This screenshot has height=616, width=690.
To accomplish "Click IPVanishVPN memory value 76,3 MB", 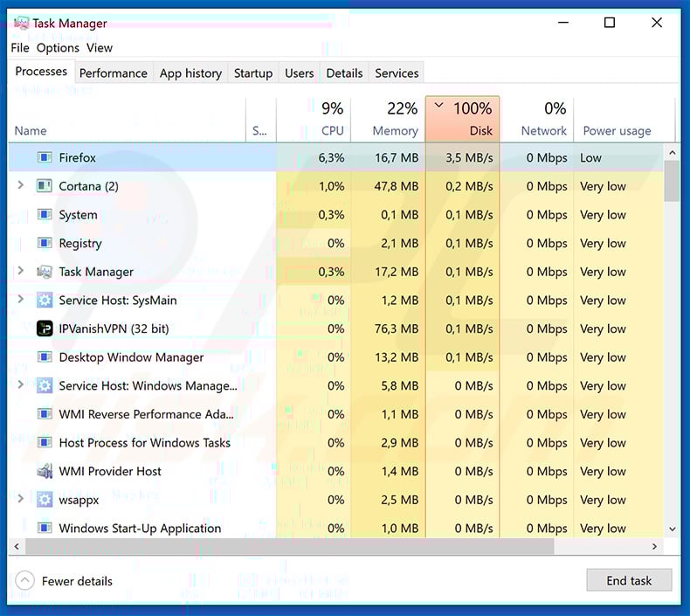I will coord(397,329).
